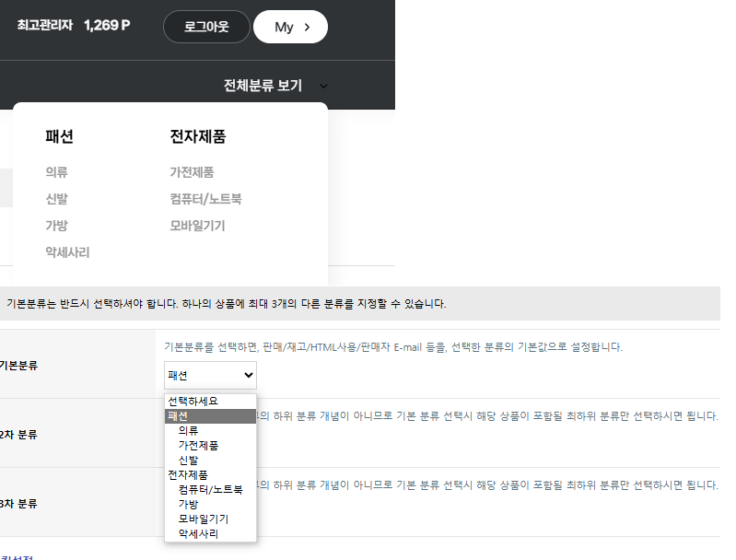Click help text about 판매/재고/HTML사용
This screenshot has height=560, width=736.
pos(393,347)
